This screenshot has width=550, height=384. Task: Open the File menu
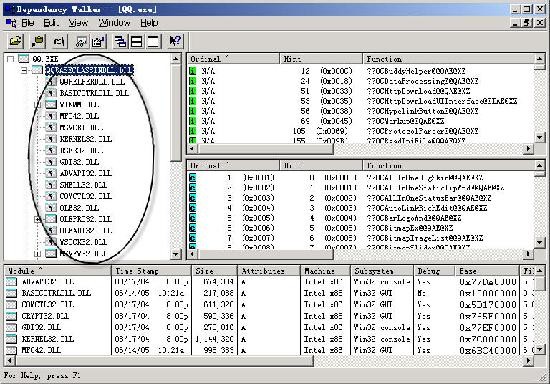27,23
